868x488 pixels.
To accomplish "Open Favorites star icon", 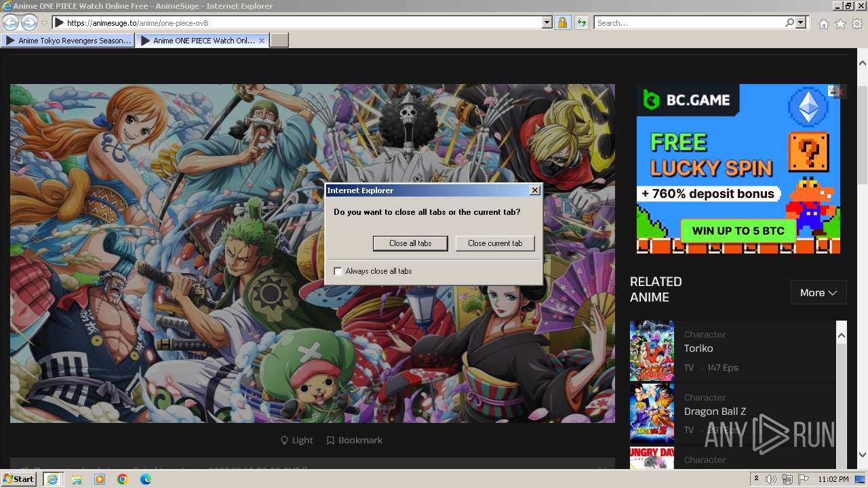I will [x=840, y=24].
